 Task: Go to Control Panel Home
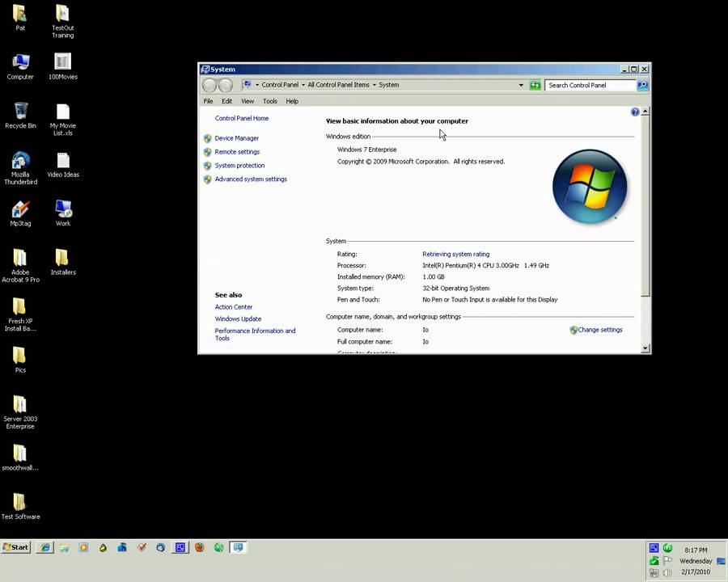point(241,118)
